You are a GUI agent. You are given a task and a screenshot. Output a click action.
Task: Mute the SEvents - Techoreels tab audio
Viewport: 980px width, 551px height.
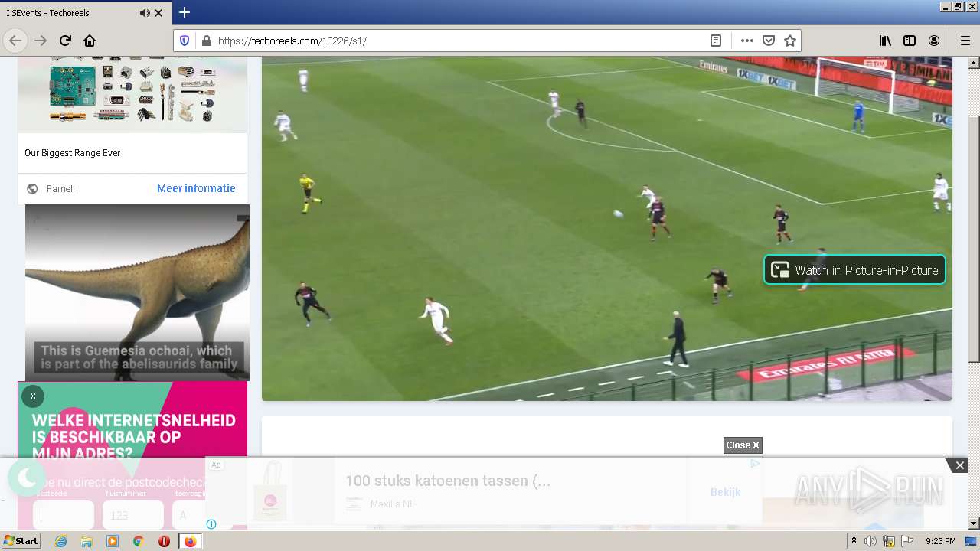144,13
